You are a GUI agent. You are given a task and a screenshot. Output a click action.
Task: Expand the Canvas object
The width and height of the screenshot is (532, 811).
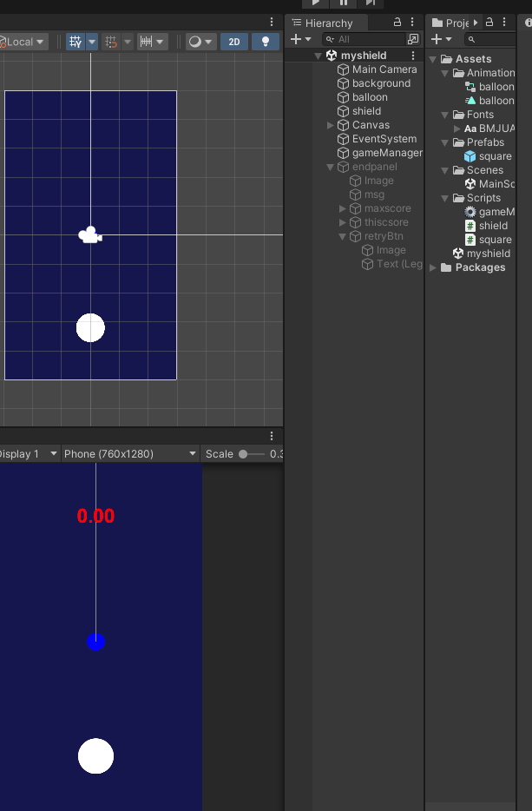pos(331,125)
